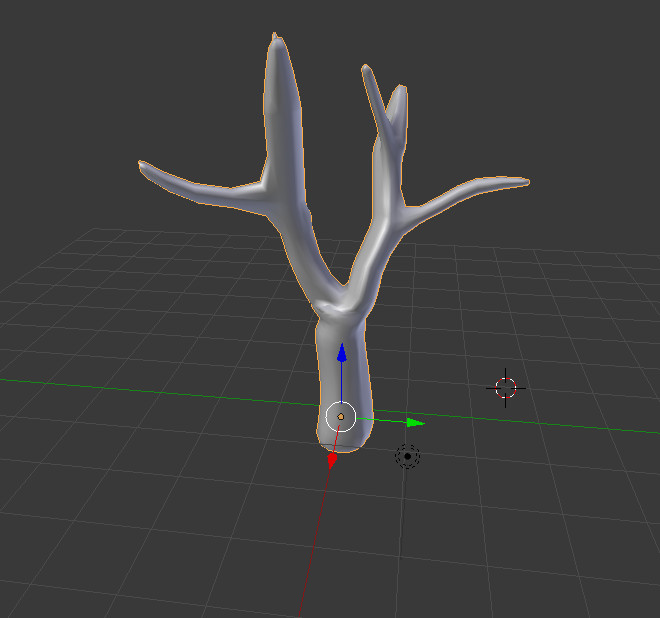Click the red X-axis manipulator handle
The width and height of the screenshot is (660, 618).
coord(332,460)
